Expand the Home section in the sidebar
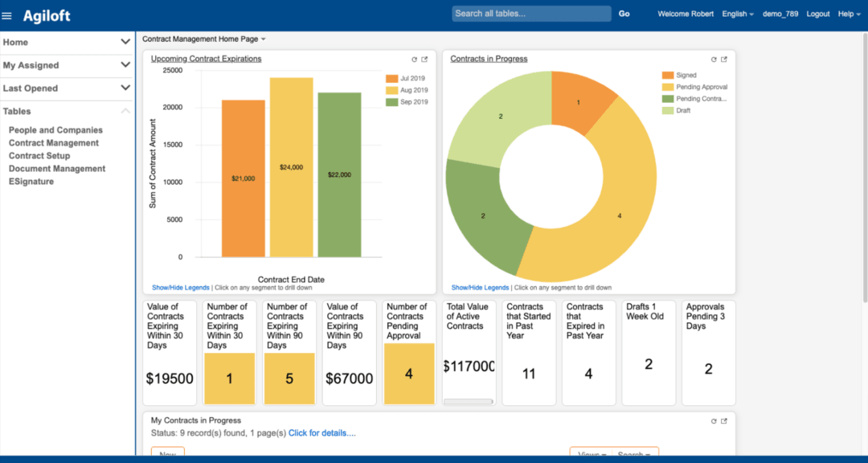 click(x=126, y=42)
